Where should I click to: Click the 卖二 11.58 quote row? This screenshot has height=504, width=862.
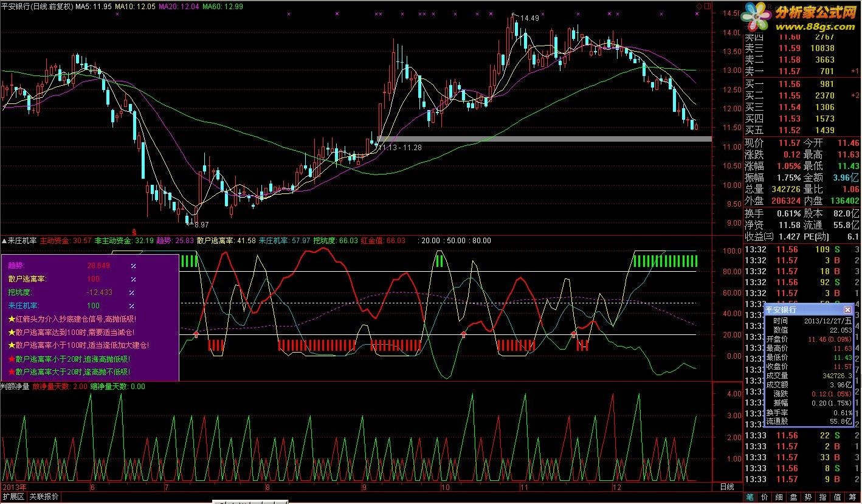click(802, 60)
